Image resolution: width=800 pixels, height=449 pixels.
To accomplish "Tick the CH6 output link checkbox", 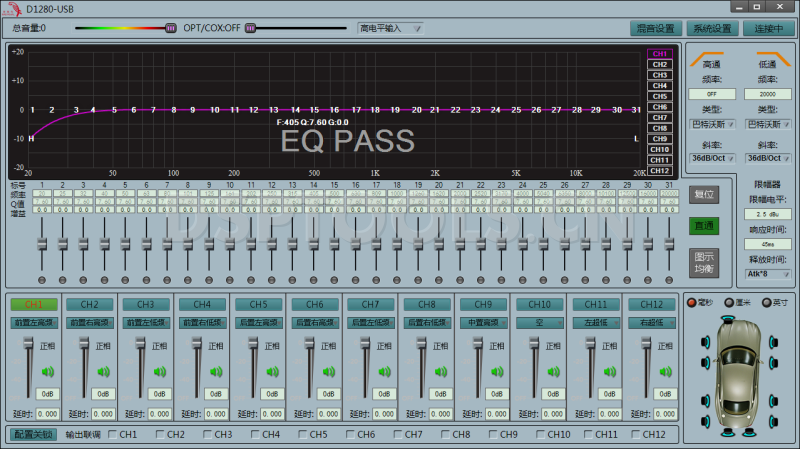I will tap(350, 435).
